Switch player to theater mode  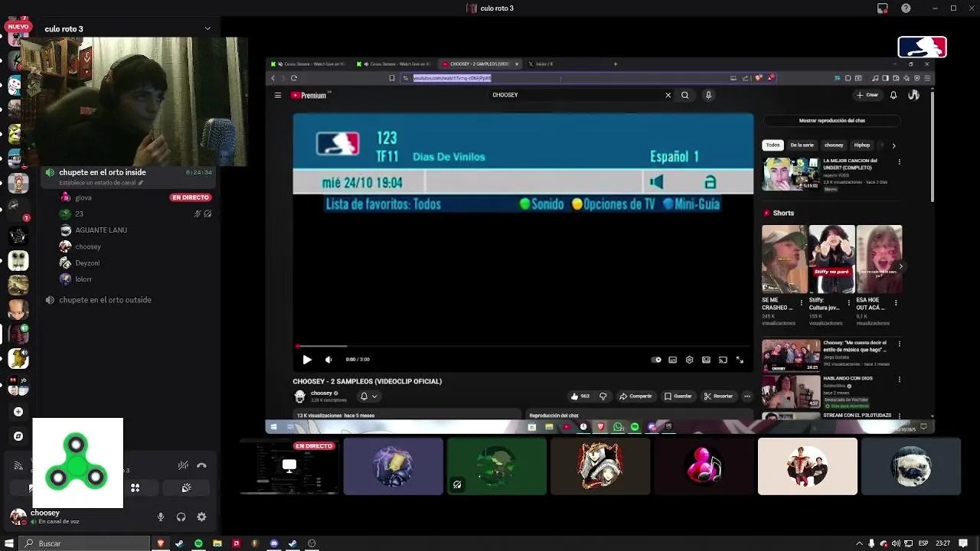pyautogui.click(x=706, y=360)
